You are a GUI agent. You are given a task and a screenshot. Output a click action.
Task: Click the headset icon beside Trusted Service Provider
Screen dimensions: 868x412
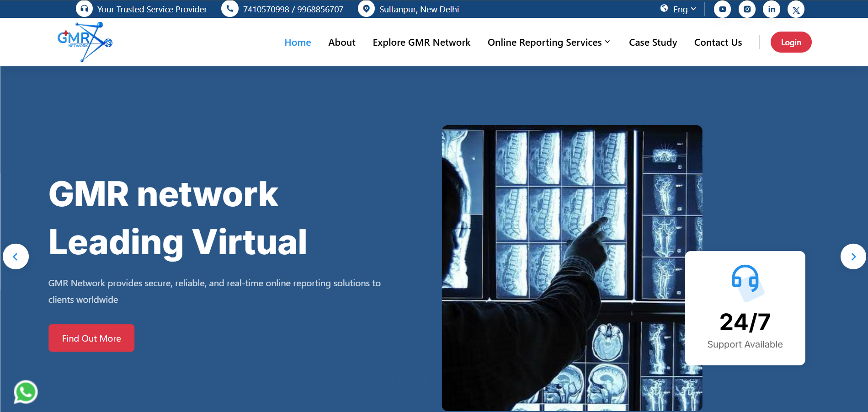pos(84,9)
